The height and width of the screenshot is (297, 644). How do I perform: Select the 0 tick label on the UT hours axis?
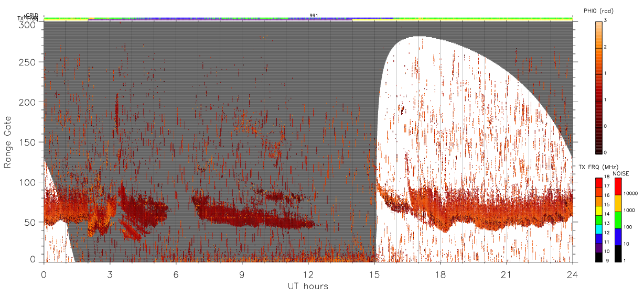click(44, 274)
